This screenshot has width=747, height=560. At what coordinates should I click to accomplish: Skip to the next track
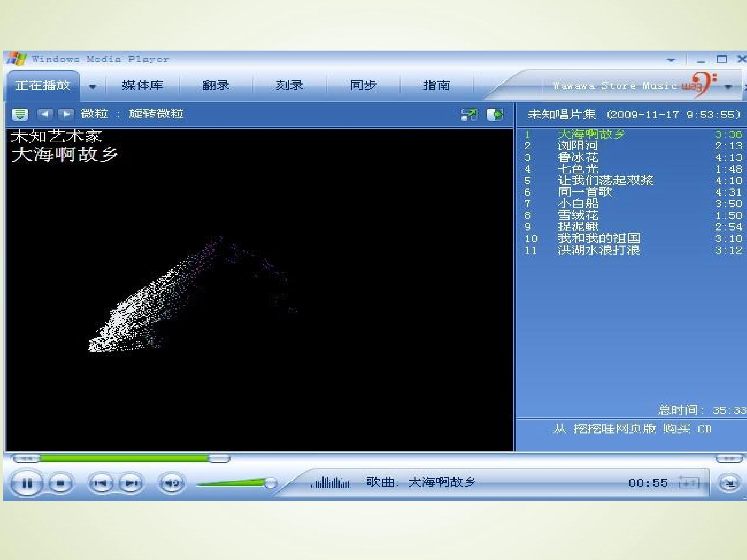click(131, 483)
